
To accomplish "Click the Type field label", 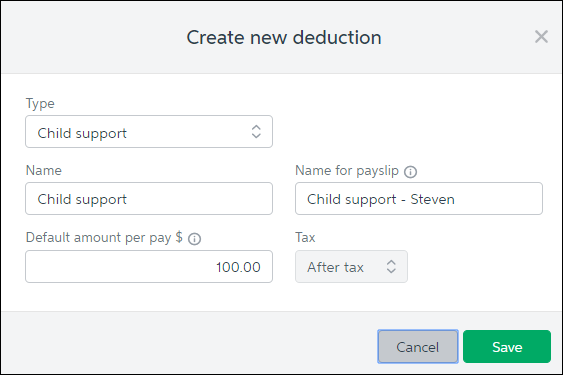I will 40,103.
